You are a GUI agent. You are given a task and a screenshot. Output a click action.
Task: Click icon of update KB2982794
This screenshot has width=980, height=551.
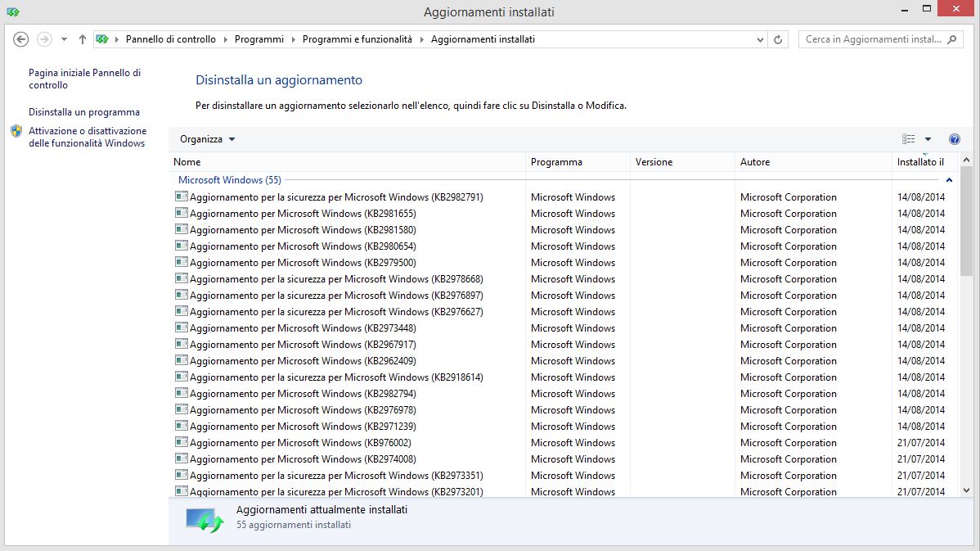click(x=182, y=393)
